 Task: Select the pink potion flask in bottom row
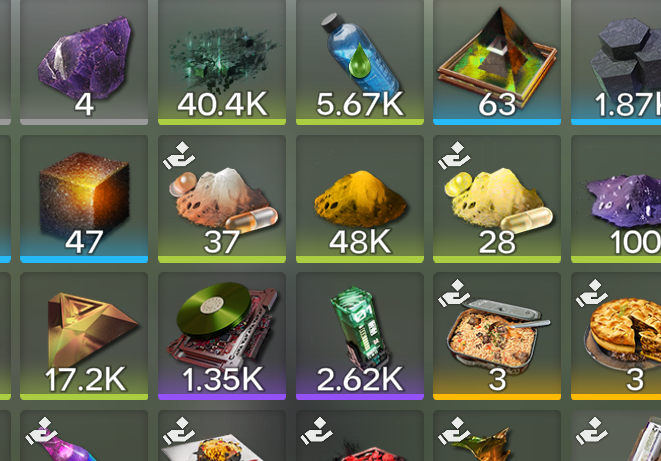[x=84, y=436]
